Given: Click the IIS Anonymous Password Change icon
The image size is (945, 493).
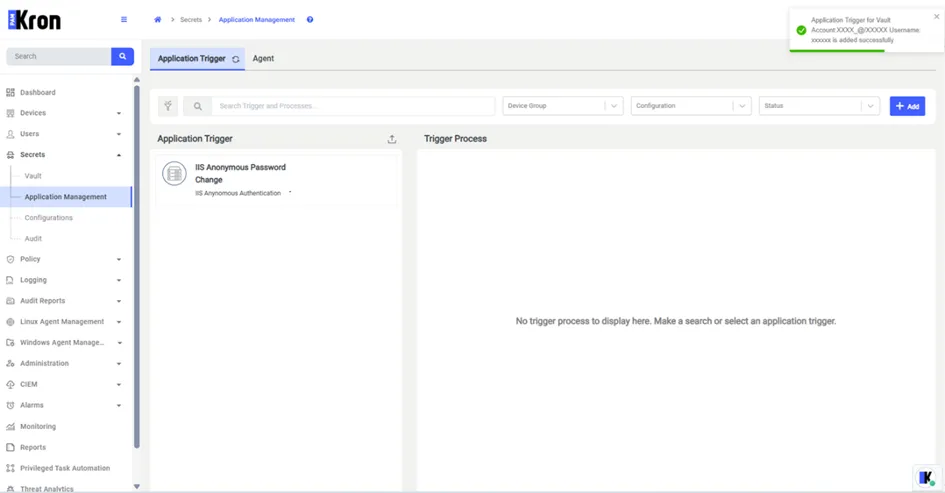Looking at the screenshot, I should 174,174.
